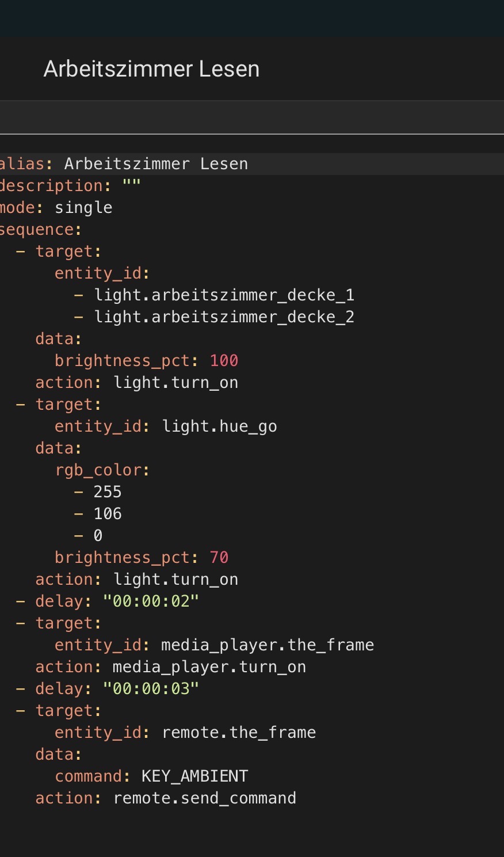Click the brightness value 70
504x857 pixels.
coord(219,558)
